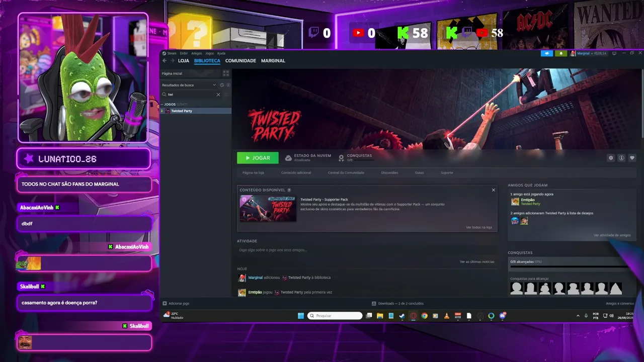Image resolution: width=644 pixels, height=362 pixels.
Task: Open the blue Steam announcements megaphone
Action: pyautogui.click(x=547, y=53)
